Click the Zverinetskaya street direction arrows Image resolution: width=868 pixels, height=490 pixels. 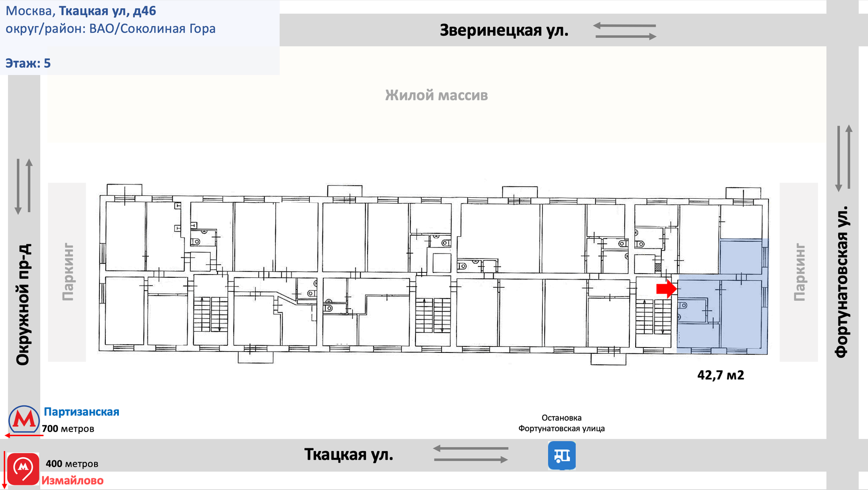coord(625,31)
